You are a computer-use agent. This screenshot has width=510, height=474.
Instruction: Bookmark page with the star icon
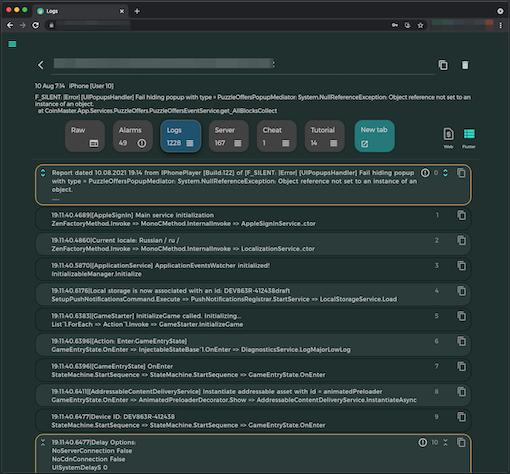click(x=420, y=25)
